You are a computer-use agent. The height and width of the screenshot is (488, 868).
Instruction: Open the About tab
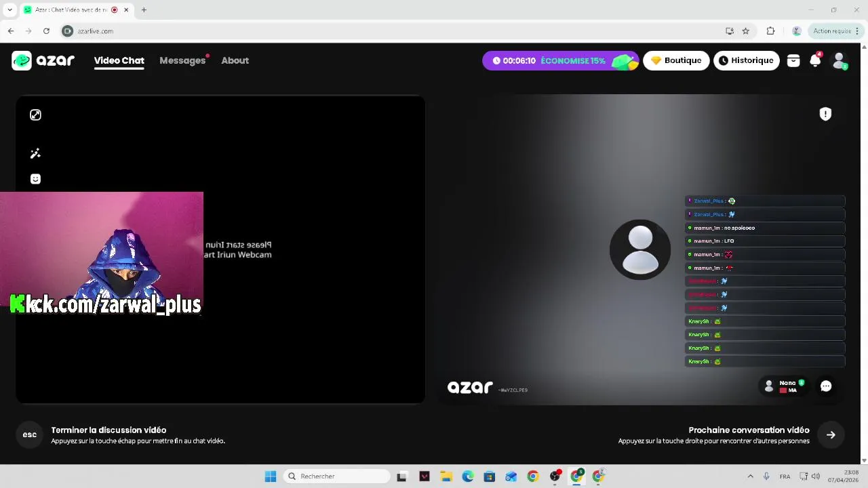235,60
